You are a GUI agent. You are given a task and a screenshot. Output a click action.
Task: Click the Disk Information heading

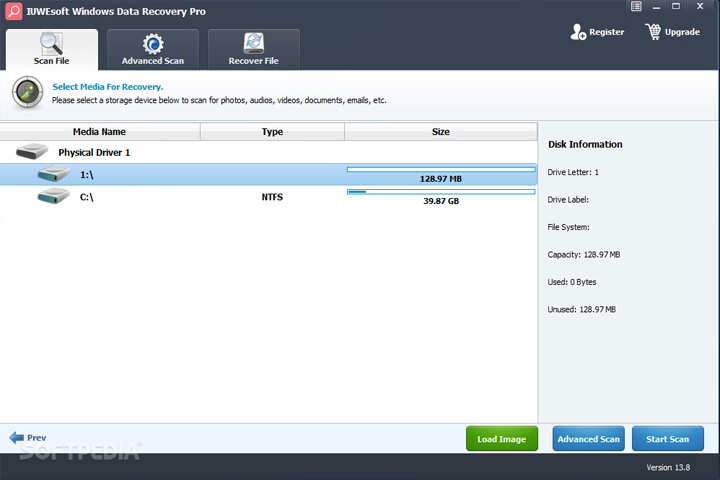pos(585,144)
